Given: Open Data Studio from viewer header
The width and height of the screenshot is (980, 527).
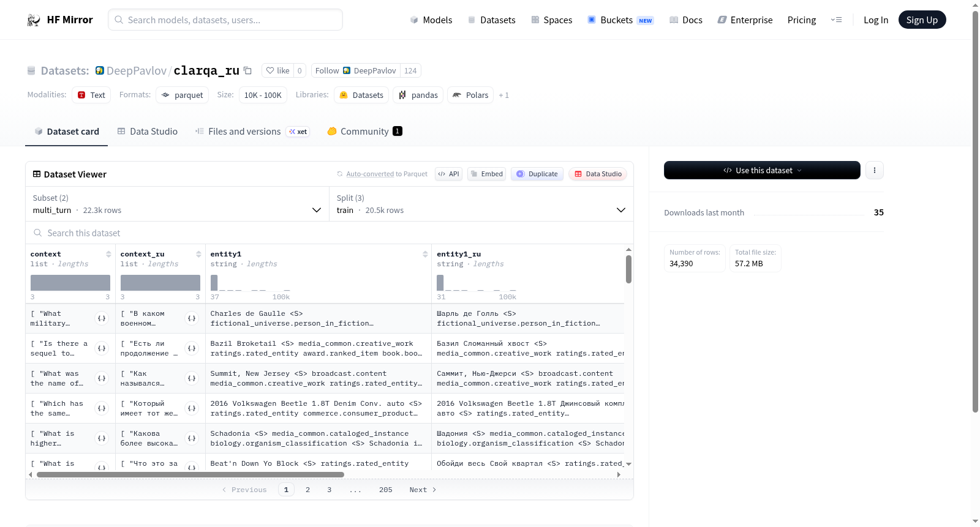Looking at the screenshot, I should [x=598, y=174].
